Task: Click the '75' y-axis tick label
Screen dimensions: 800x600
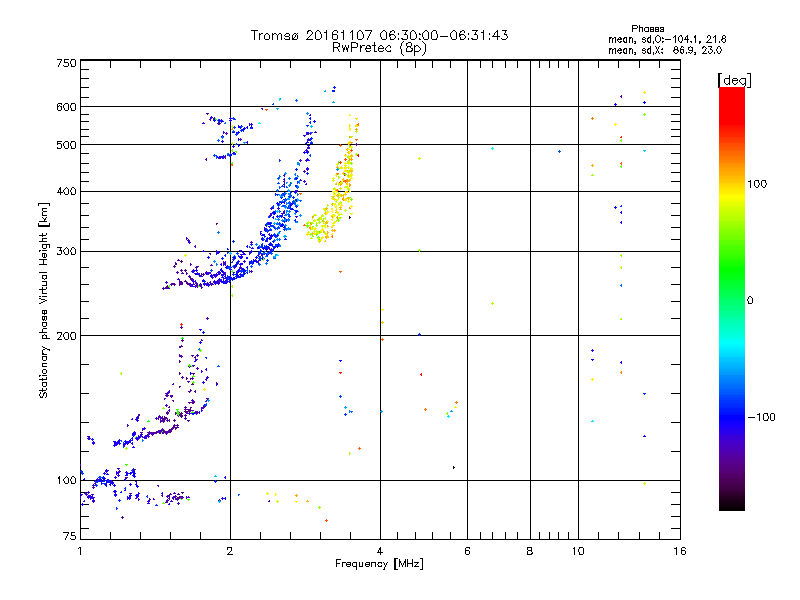Action: [x=70, y=536]
